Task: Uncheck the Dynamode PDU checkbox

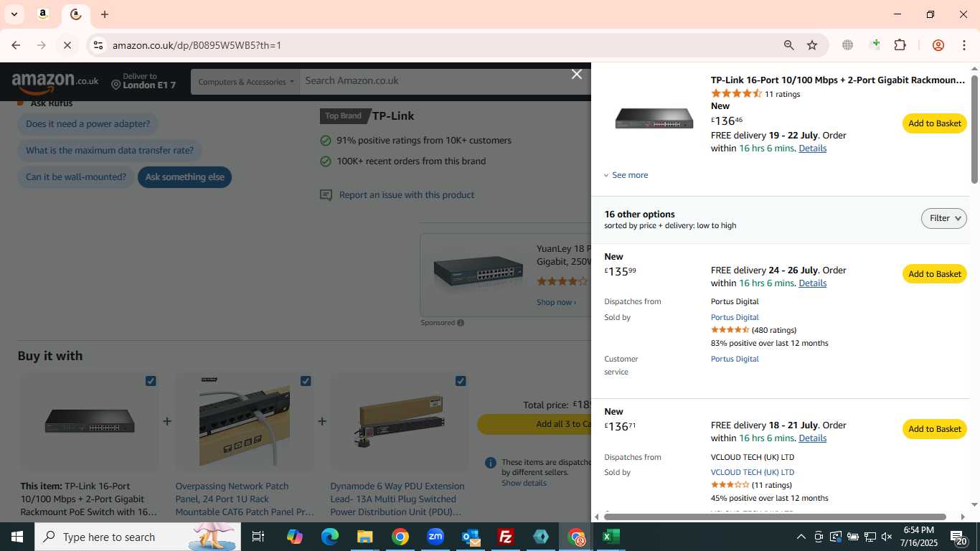Action: point(461,381)
